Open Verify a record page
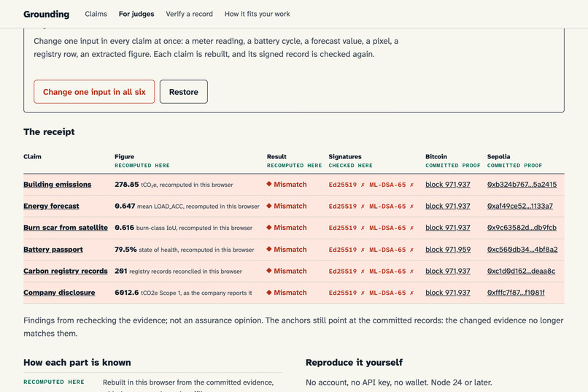Screen dimensions: 588x392 (x=190, y=14)
